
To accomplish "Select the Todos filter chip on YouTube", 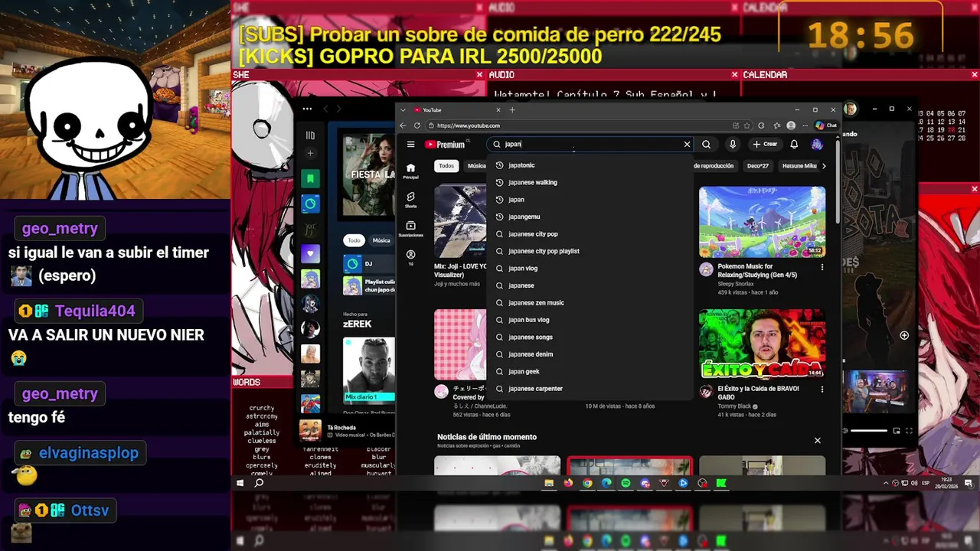I will 446,165.
